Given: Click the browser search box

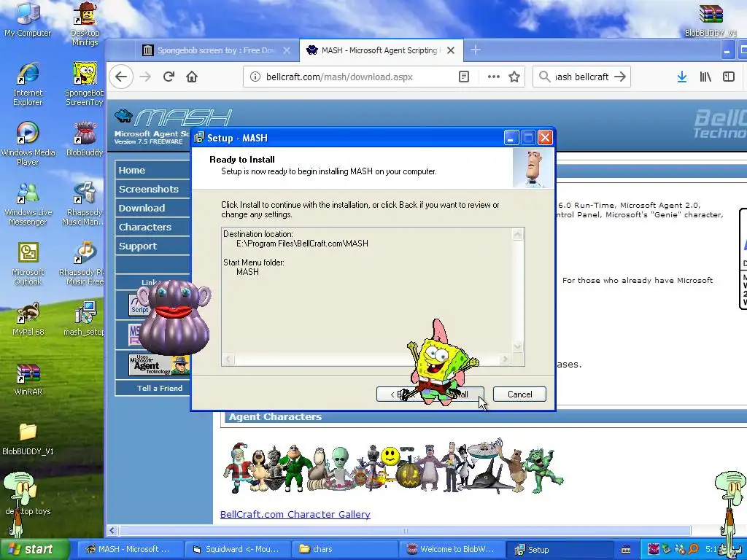Looking at the screenshot, I should tap(581, 77).
